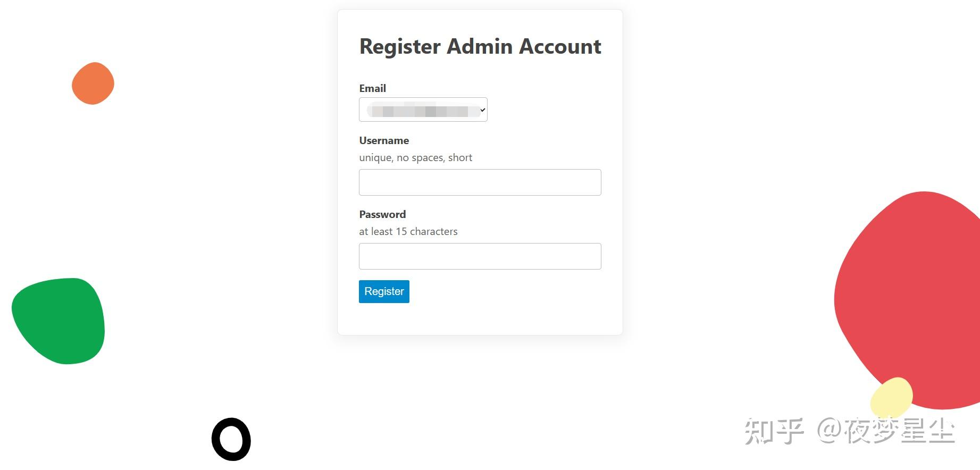The width and height of the screenshot is (980, 470).
Task: Click the 'at least 15 characters' hint
Action: click(x=408, y=231)
